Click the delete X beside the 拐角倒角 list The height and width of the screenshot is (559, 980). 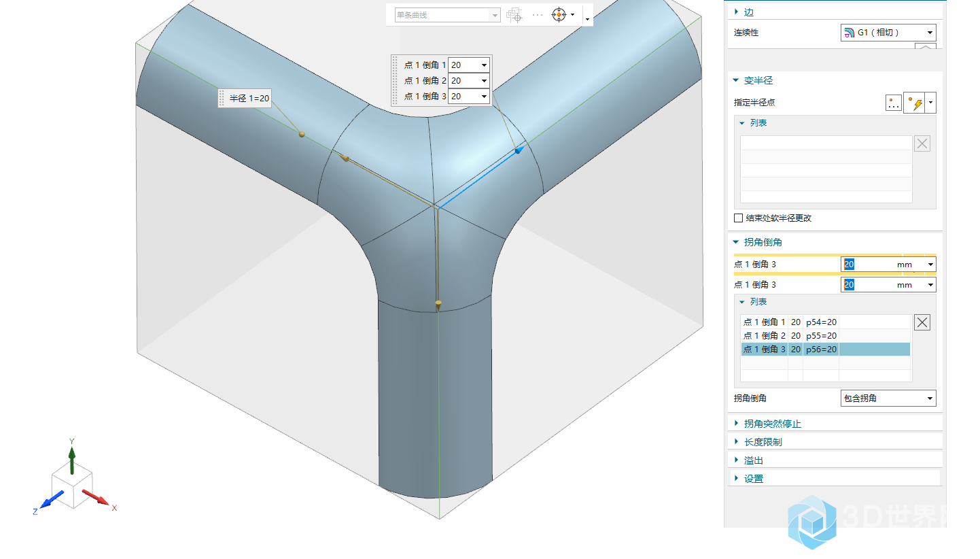[922, 322]
